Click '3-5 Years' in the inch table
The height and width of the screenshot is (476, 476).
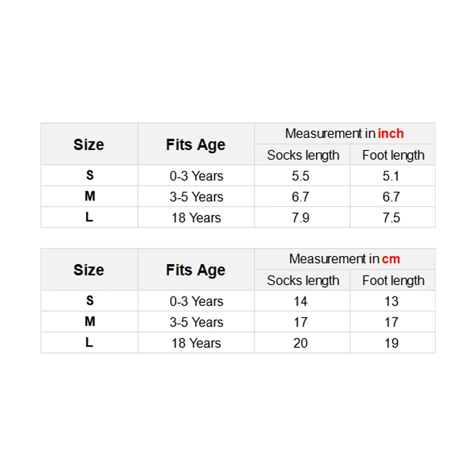pyautogui.click(x=196, y=197)
